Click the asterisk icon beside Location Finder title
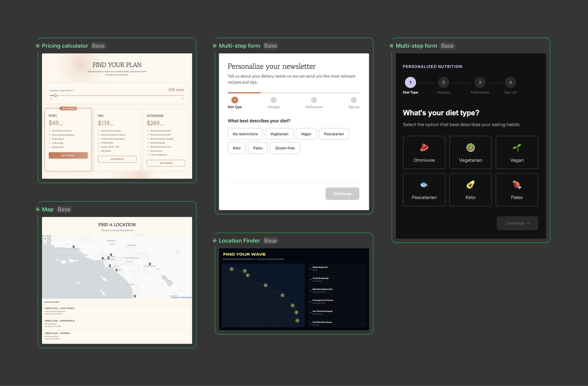 click(215, 241)
